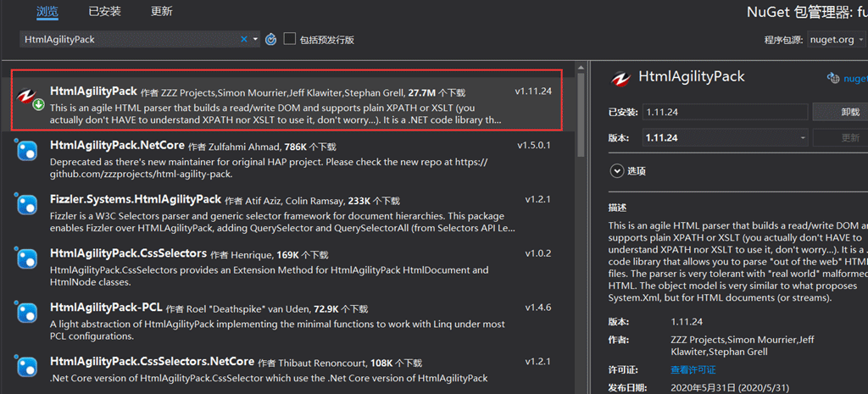Open the 查看许可证 link
Screen dimensions: 868x394
693,370
